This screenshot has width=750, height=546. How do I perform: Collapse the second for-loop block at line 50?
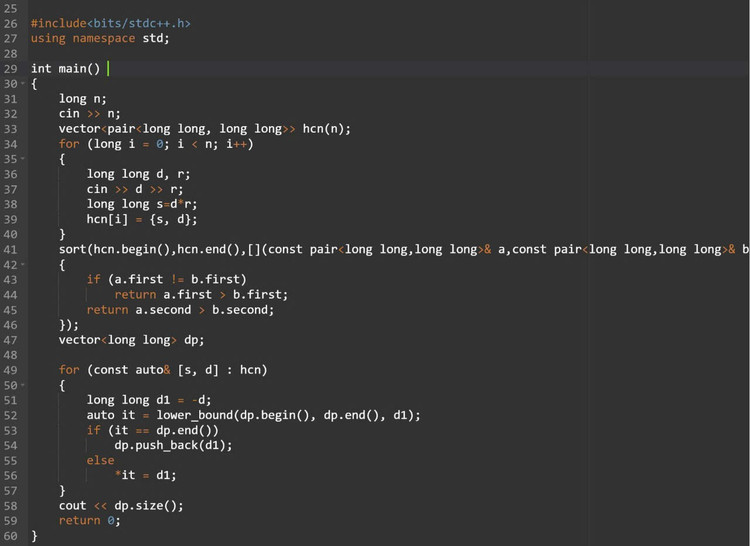(22, 385)
